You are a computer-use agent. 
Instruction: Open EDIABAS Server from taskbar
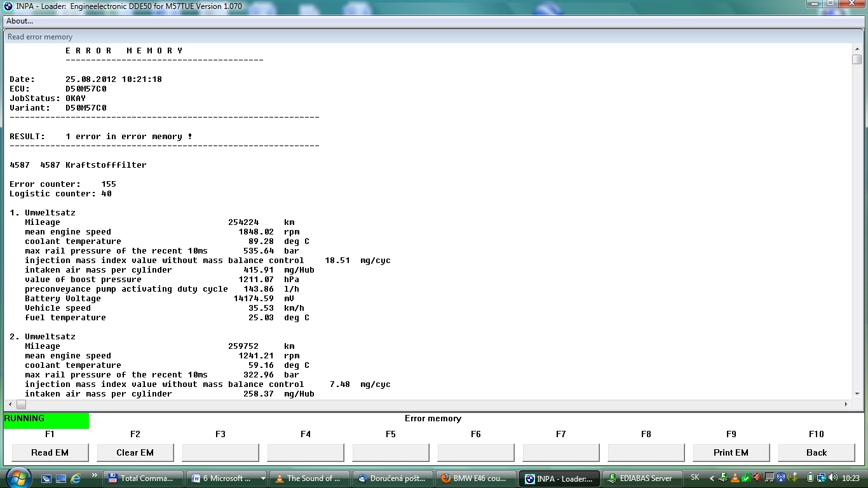[642, 478]
